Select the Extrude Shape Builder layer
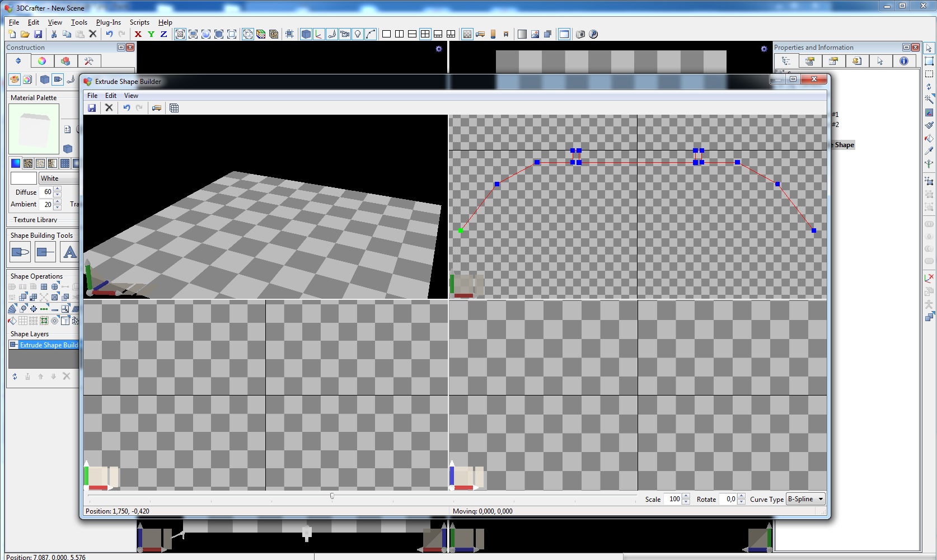The width and height of the screenshot is (937, 560). coord(48,345)
